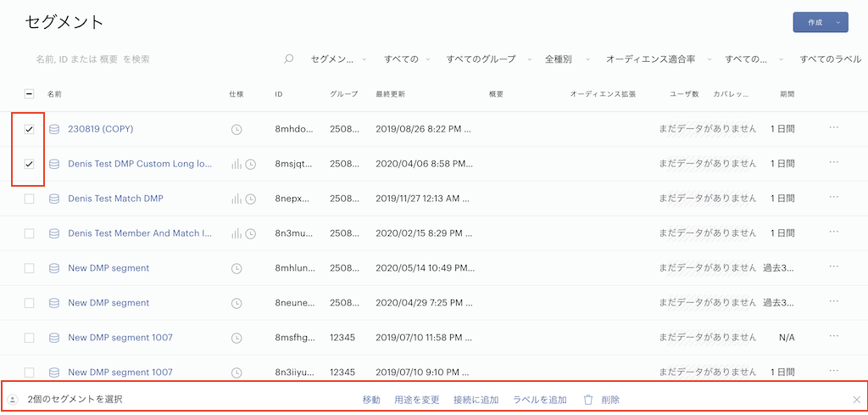The width and height of the screenshot is (868, 415).
Task: Open the 全種別 type dropdown
Action: click(567, 59)
